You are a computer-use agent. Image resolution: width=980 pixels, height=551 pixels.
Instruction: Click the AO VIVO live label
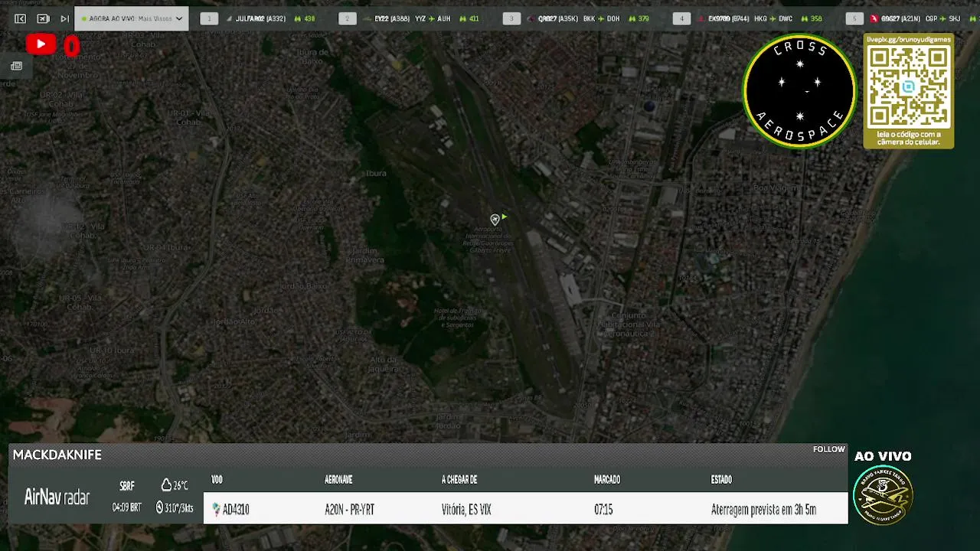pyautogui.click(x=883, y=456)
